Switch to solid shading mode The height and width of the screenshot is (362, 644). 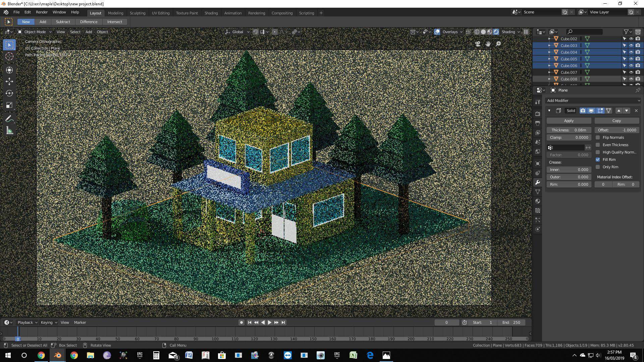(x=483, y=32)
